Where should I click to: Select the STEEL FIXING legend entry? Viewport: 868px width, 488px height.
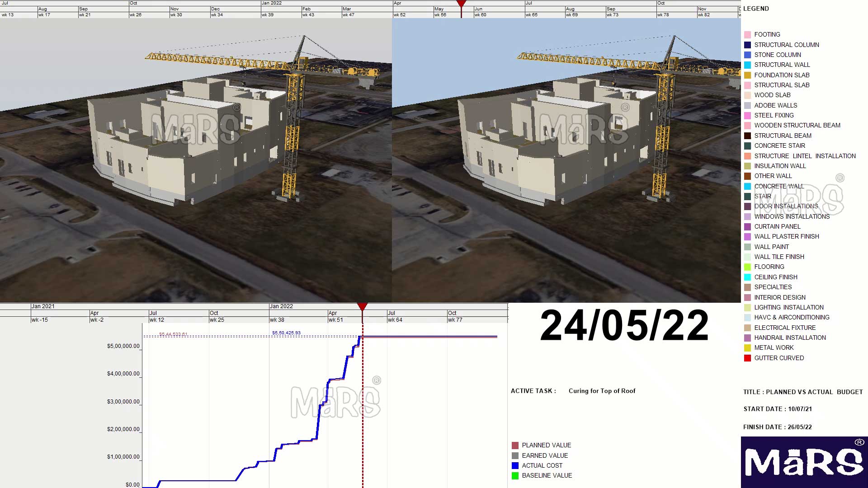click(747, 115)
